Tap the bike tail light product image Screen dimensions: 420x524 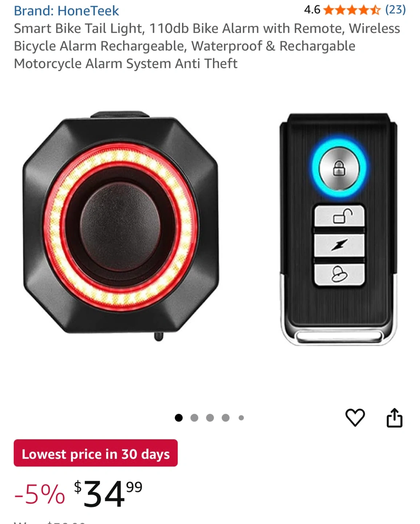click(x=121, y=226)
